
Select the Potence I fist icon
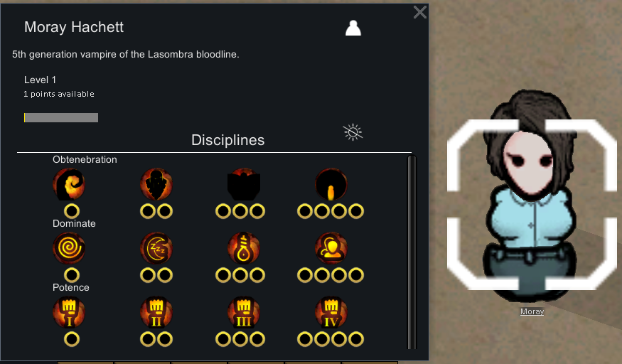69,312
